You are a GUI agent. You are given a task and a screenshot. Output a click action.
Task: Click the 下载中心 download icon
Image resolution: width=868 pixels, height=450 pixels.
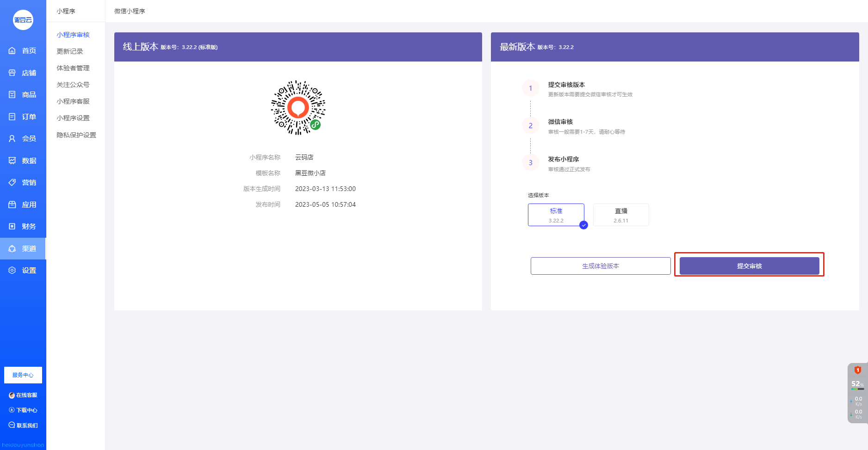pyautogui.click(x=12, y=410)
